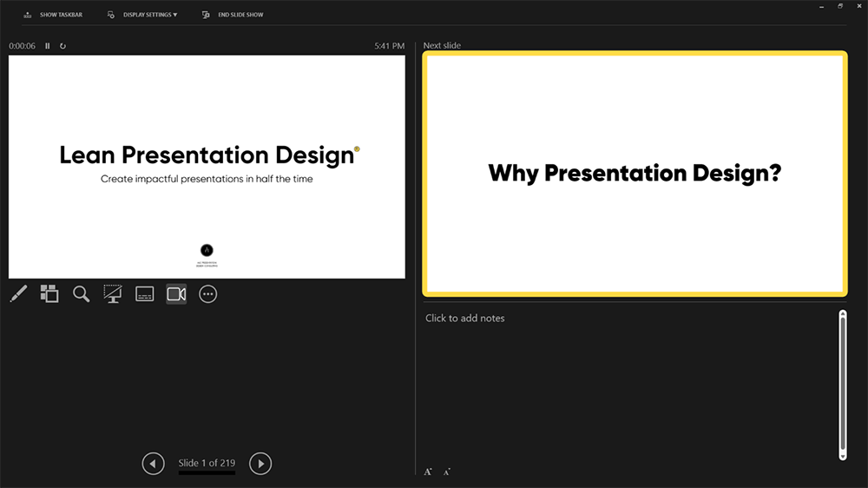The image size is (868, 488).
Task: Decrease the notes text size
Action: coord(447,472)
